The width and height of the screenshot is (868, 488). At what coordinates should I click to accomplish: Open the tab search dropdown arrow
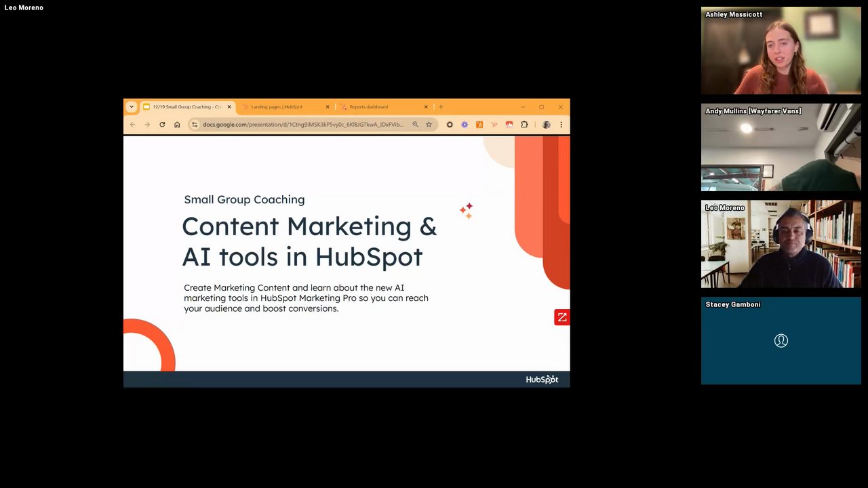(132, 106)
